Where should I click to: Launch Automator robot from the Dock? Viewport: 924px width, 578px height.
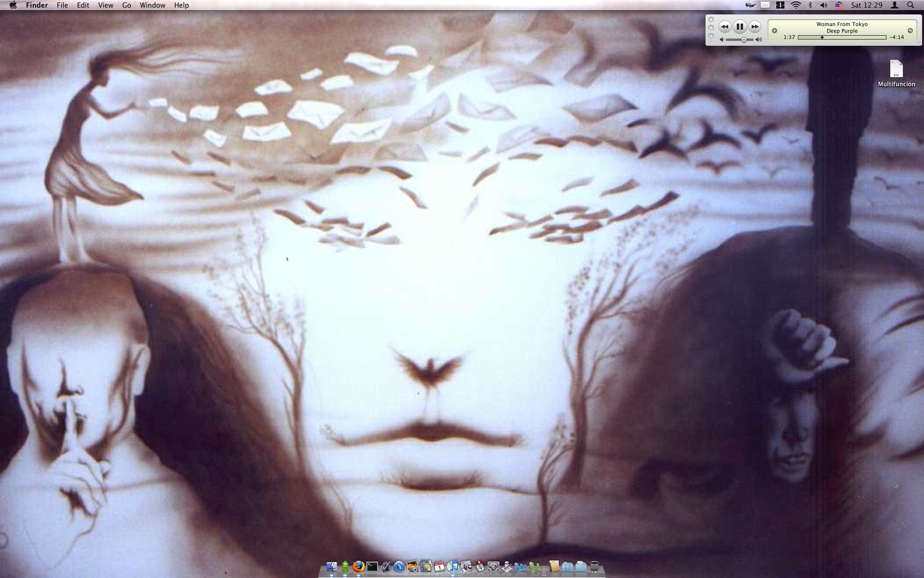[x=507, y=567]
